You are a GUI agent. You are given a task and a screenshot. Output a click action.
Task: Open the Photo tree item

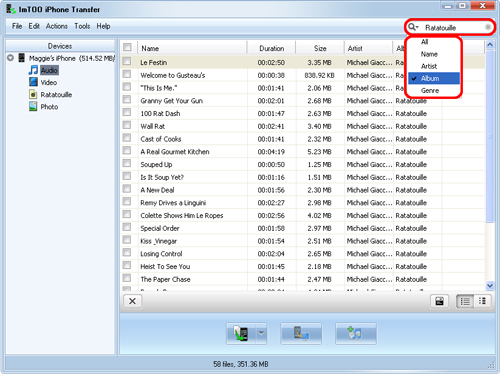(x=49, y=107)
